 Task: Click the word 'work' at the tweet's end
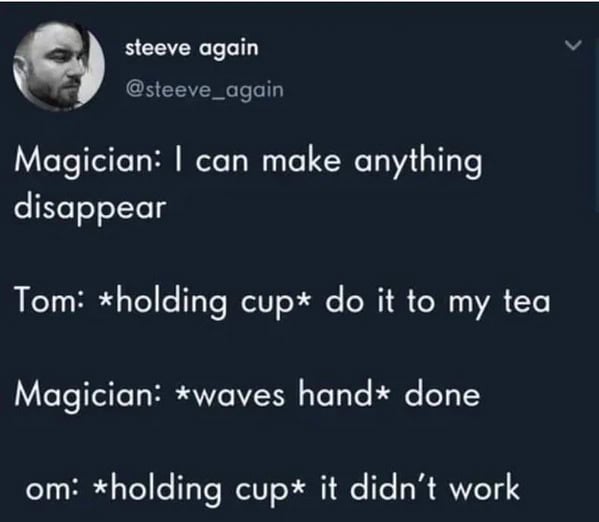pyautogui.click(x=484, y=487)
